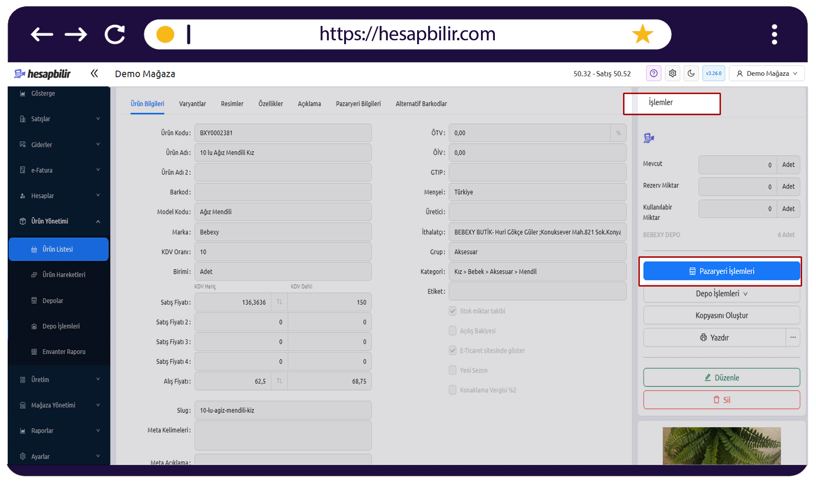Click the Ürün Adı input field
Screen dimensions: 816x504
pyautogui.click(x=283, y=153)
